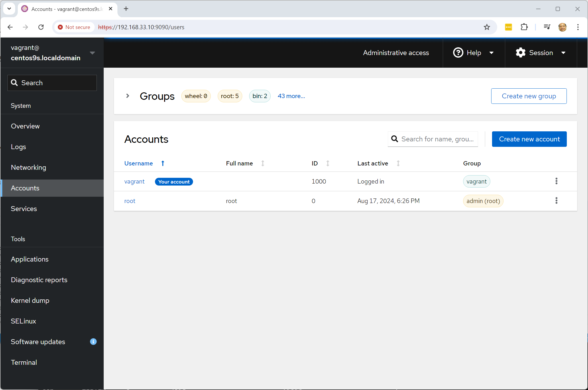Go to Services in the sidebar
Screen dimensions: 588x390
tap(24, 209)
